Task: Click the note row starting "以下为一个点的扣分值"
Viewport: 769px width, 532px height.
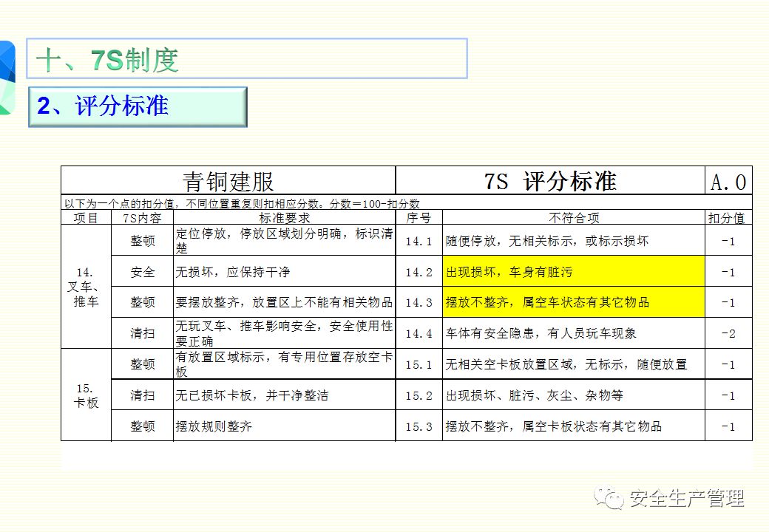Action: click(x=407, y=203)
